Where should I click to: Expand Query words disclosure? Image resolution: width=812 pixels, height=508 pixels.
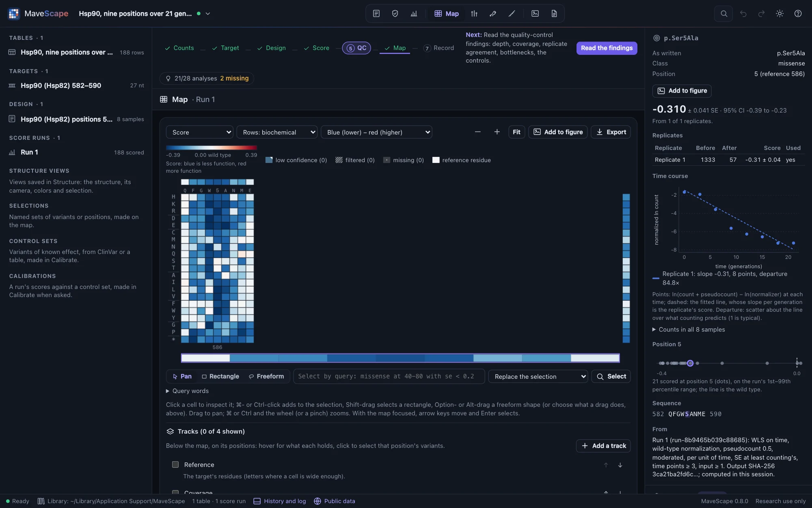[187, 391]
